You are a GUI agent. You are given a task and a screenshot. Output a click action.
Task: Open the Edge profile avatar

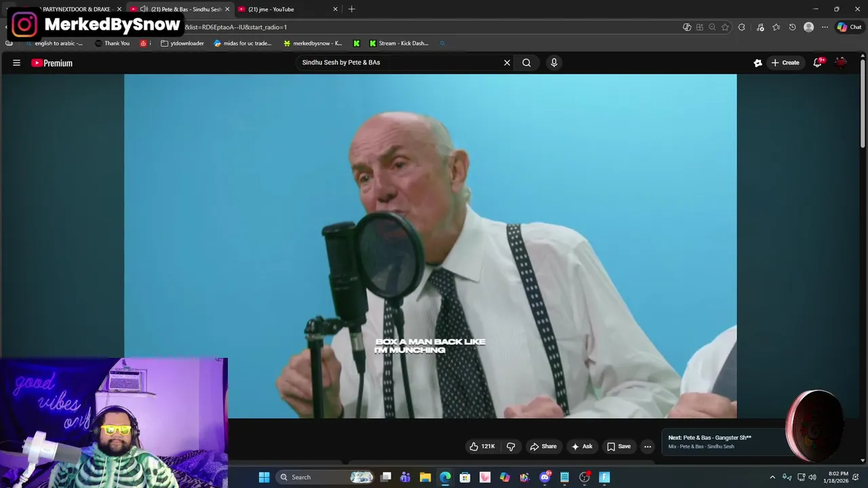click(x=808, y=27)
